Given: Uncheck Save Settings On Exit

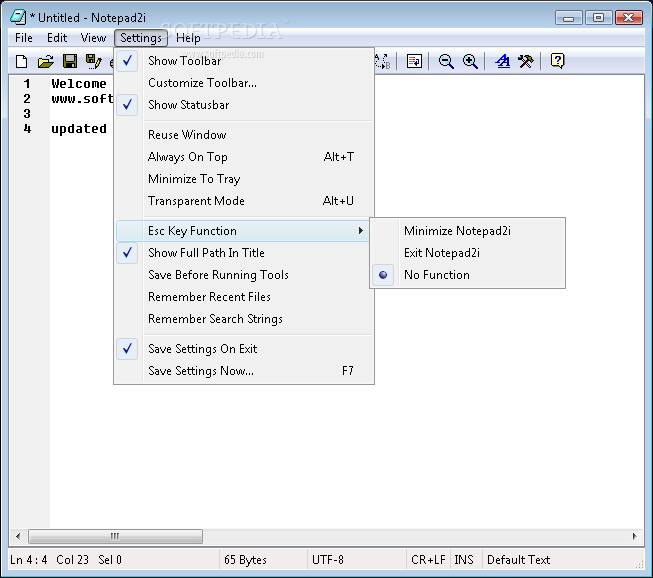Looking at the screenshot, I should 244,349.
